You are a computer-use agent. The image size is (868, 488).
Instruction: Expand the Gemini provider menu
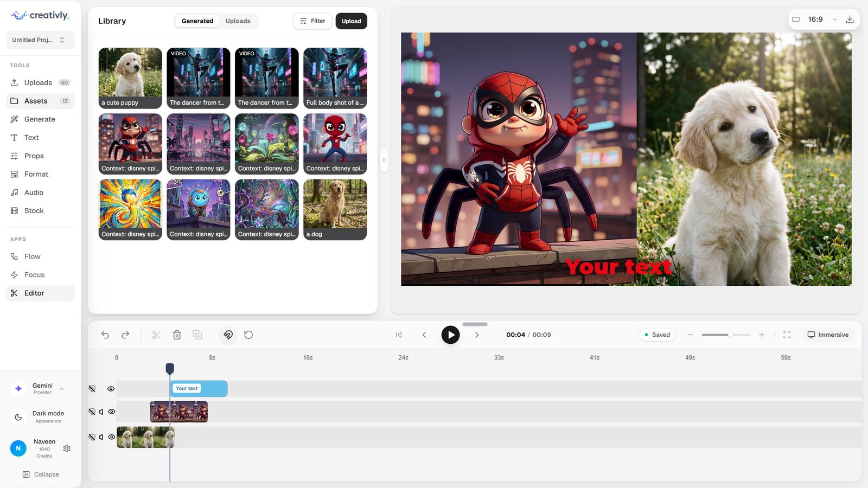pyautogui.click(x=62, y=389)
